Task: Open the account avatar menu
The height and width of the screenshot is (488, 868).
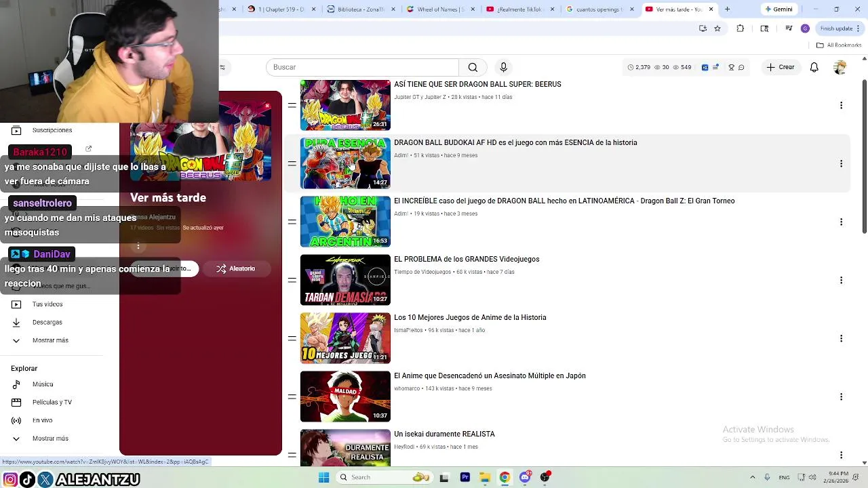Action: [x=840, y=67]
